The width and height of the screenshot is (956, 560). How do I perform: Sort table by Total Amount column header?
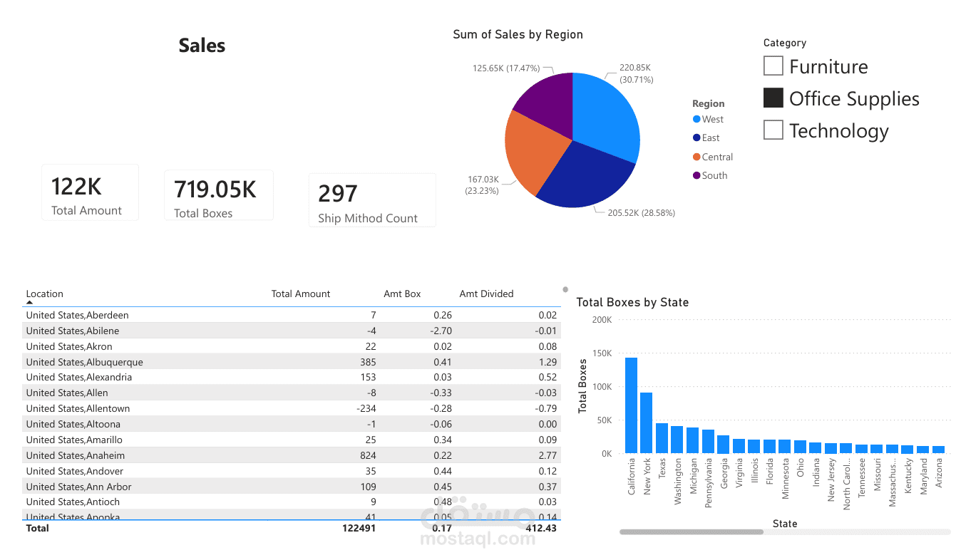click(x=301, y=294)
